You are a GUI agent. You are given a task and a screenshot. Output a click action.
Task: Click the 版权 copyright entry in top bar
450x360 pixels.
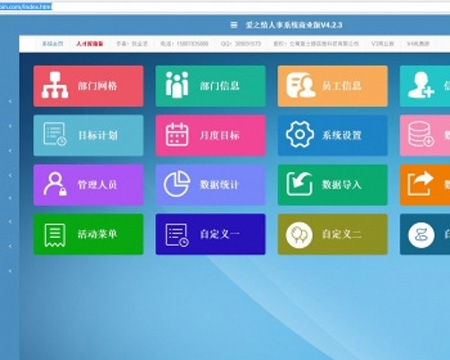coord(316,44)
